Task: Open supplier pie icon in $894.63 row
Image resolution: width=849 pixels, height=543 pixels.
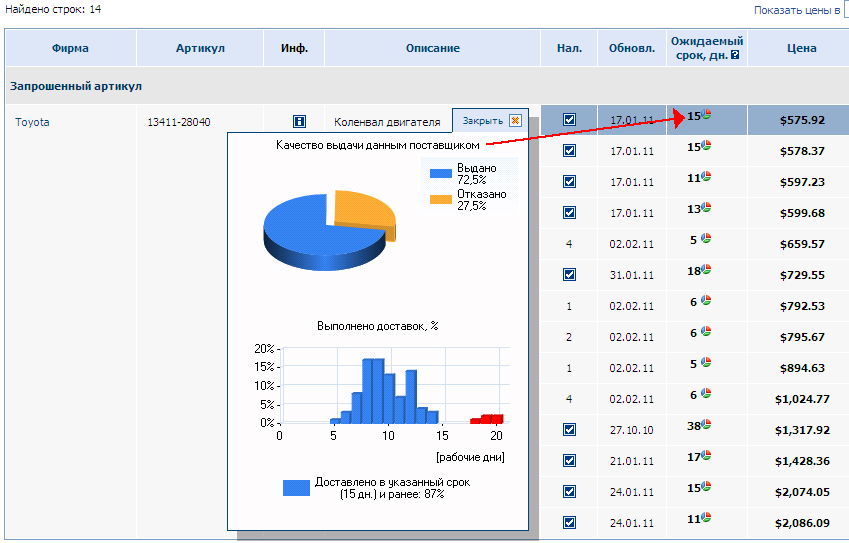Action: pyautogui.click(x=706, y=362)
